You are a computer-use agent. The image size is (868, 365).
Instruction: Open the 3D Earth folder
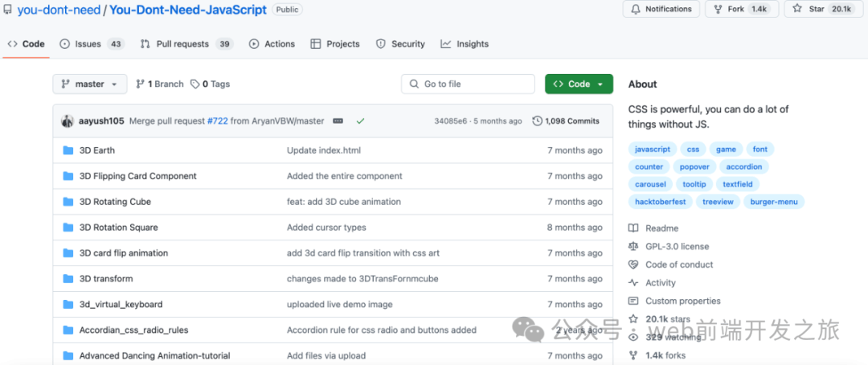tap(97, 150)
